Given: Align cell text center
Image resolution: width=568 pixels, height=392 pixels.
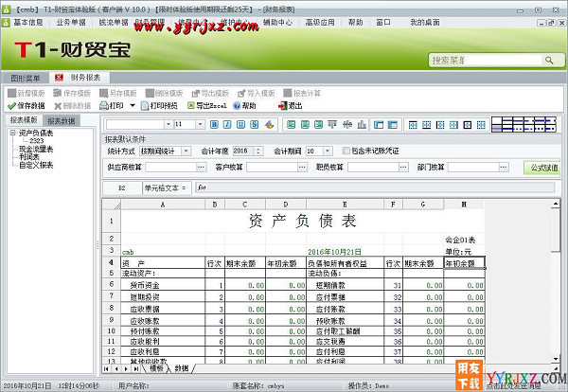Looking at the screenshot, I should point(305,125).
